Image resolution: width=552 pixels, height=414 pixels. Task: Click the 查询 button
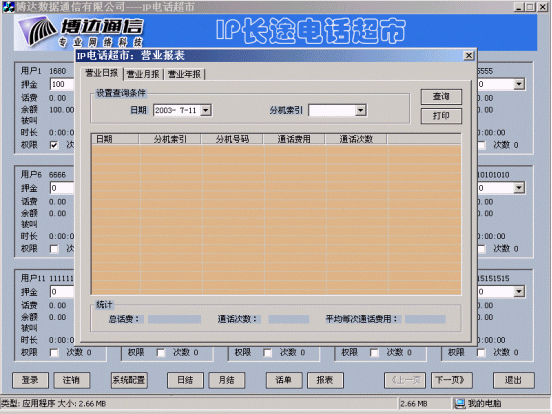click(x=441, y=96)
